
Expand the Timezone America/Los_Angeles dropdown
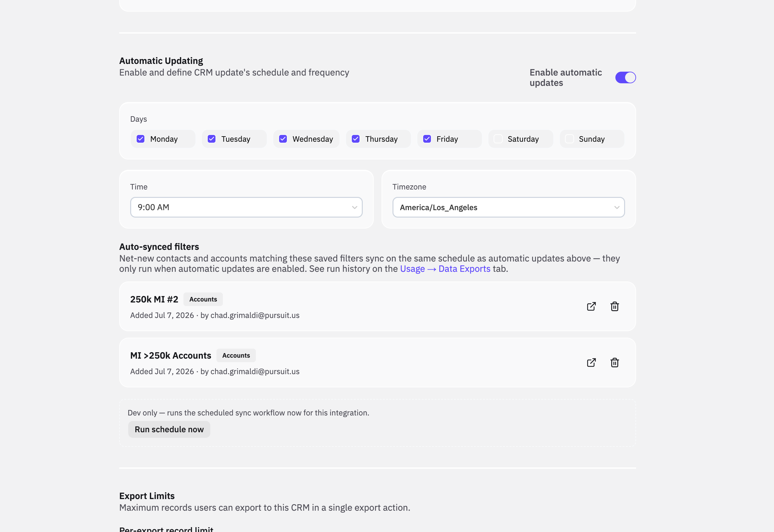click(x=508, y=207)
